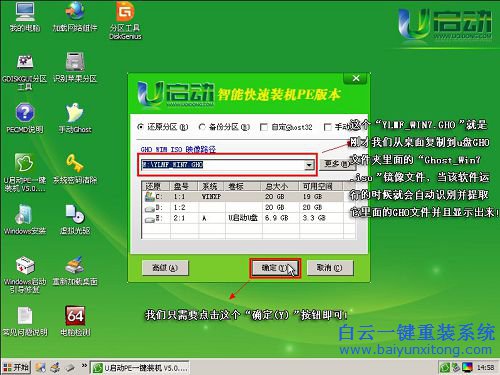Open the 加载网络组件 desktop icon

pos(75,17)
